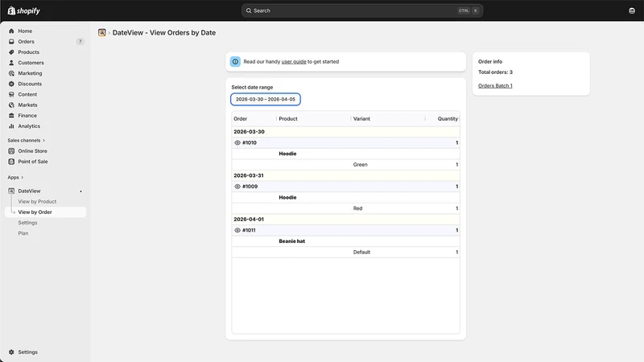
Task: Click the Discounts badge icon
Action: click(x=11, y=84)
